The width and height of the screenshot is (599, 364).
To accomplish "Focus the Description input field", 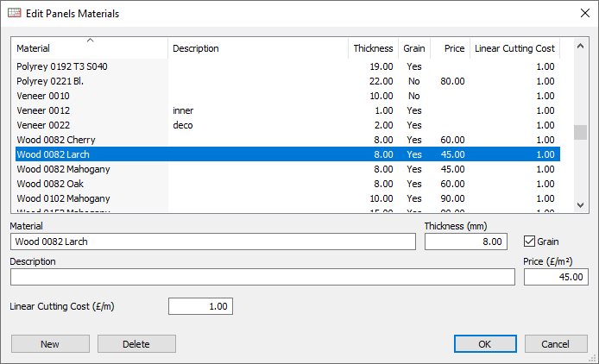I will 262,277.
